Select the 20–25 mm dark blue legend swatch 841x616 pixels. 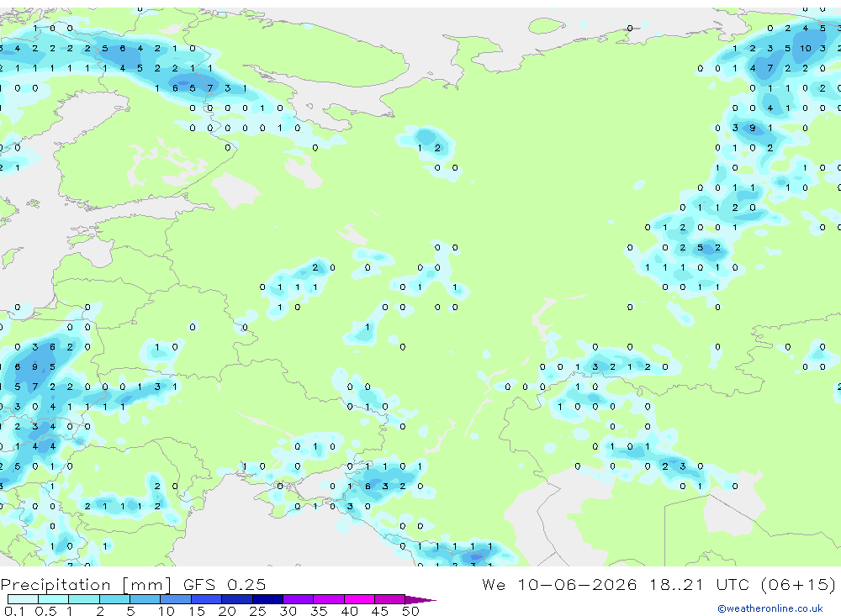(x=237, y=599)
